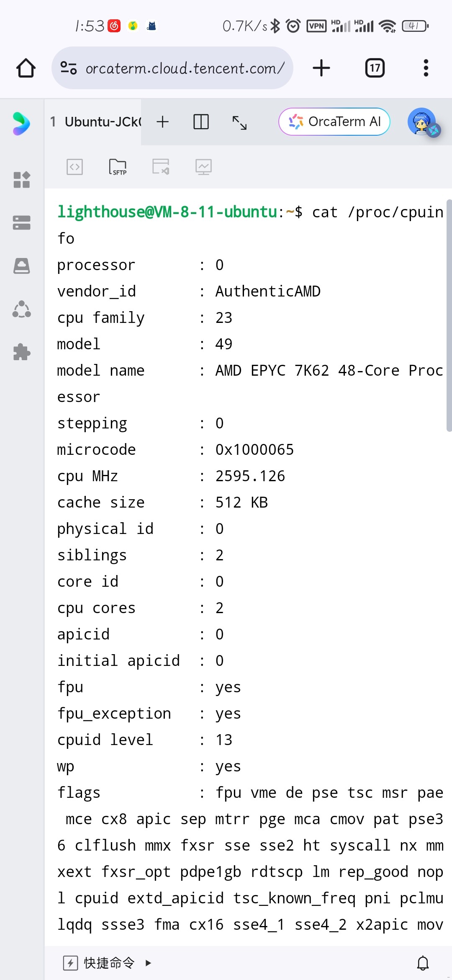Image resolution: width=452 pixels, height=980 pixels.
Task: Click the OrcaTerm logo icon
Action: pyautogui.click(x=21, y=123)
